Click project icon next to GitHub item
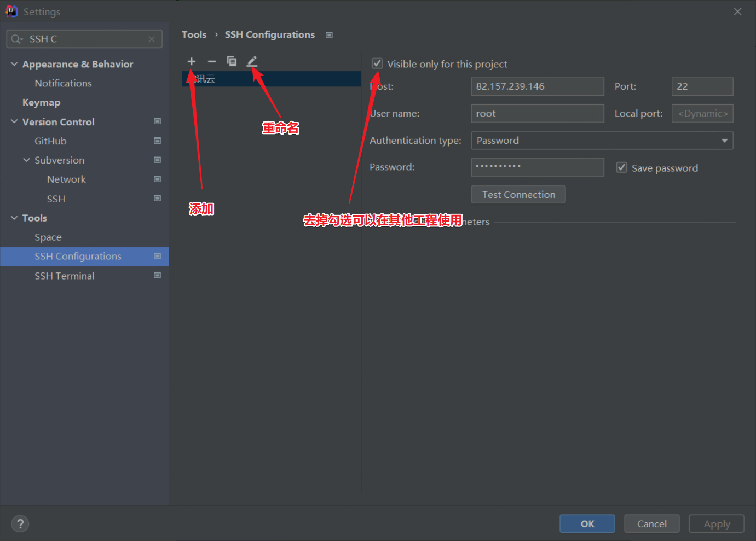The height and width of the screenshot is (541, 756). click(x=157, y=141)
